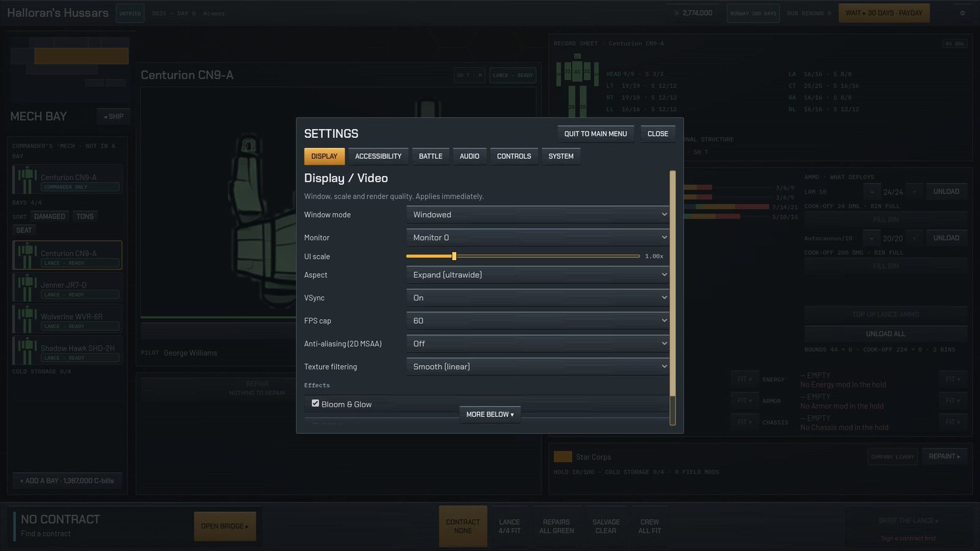The image size is (980, 551).
Task: Open the Crew All Fit tab
Action: (x=649, y=527)
